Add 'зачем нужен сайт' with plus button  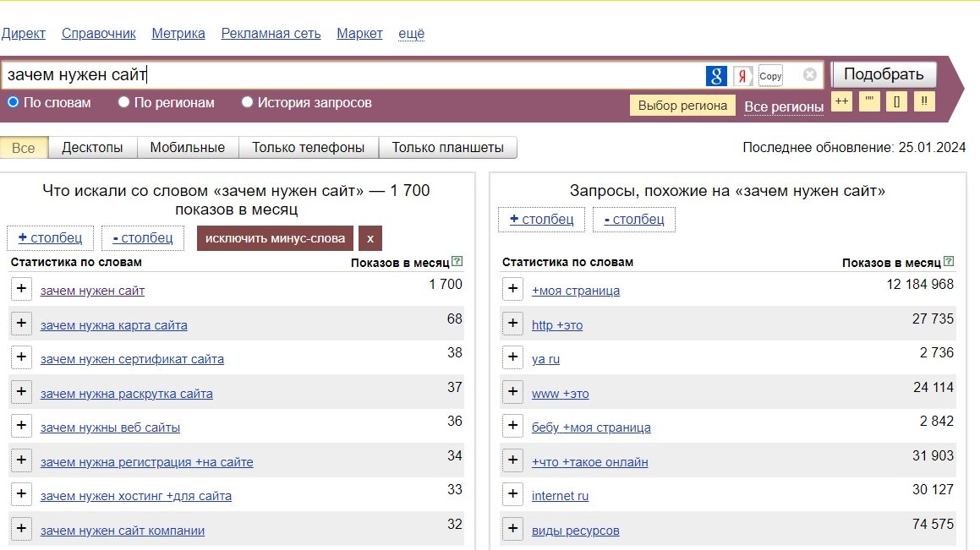pyautogui.click(x=21, y=288)
